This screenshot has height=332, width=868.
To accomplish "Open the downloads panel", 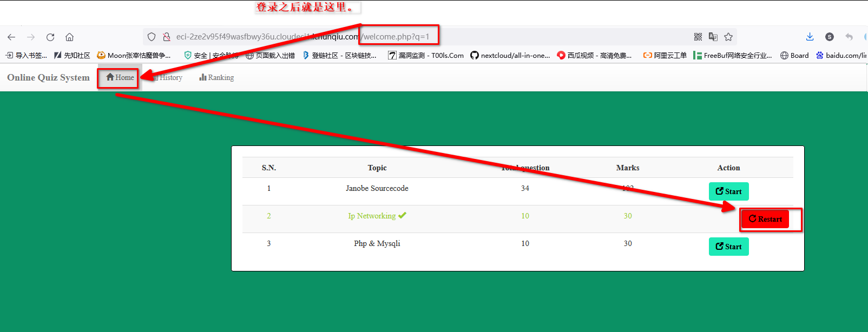I will 810,37.
